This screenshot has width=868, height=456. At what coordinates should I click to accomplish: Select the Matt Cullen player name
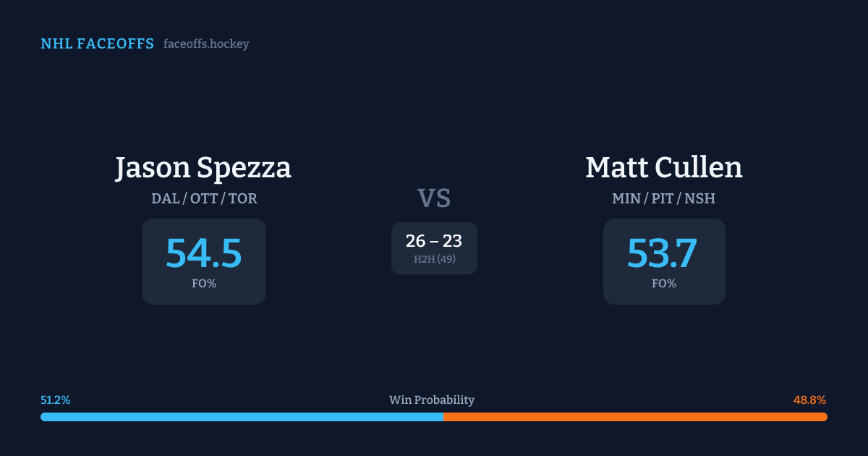pyautogui.click(x=663, y=168)
